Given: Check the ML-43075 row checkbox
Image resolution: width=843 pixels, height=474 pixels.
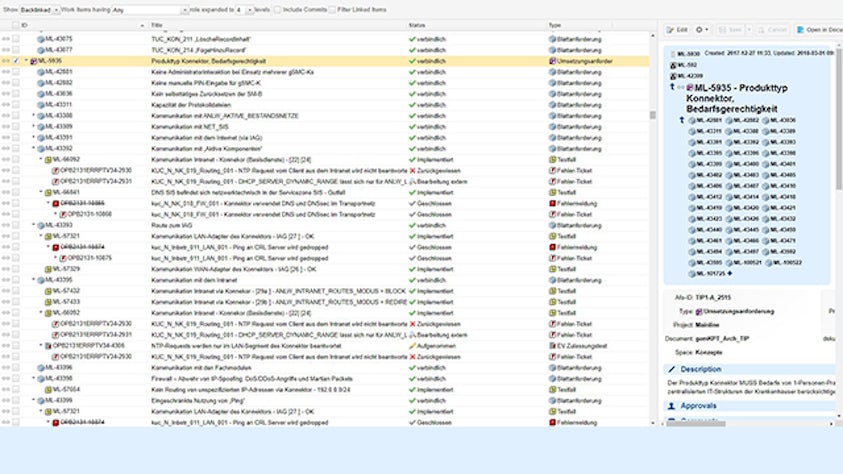Looking at the screenshot, I should point(16,39).
